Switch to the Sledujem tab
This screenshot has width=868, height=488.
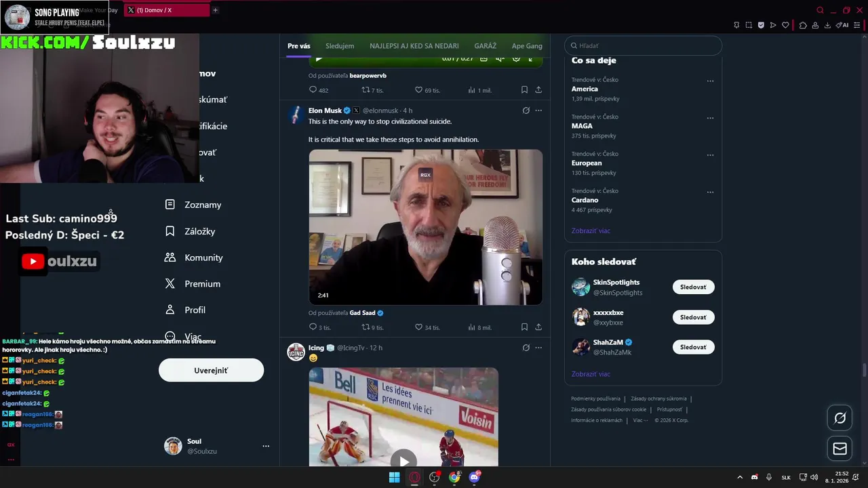(340, 46)
